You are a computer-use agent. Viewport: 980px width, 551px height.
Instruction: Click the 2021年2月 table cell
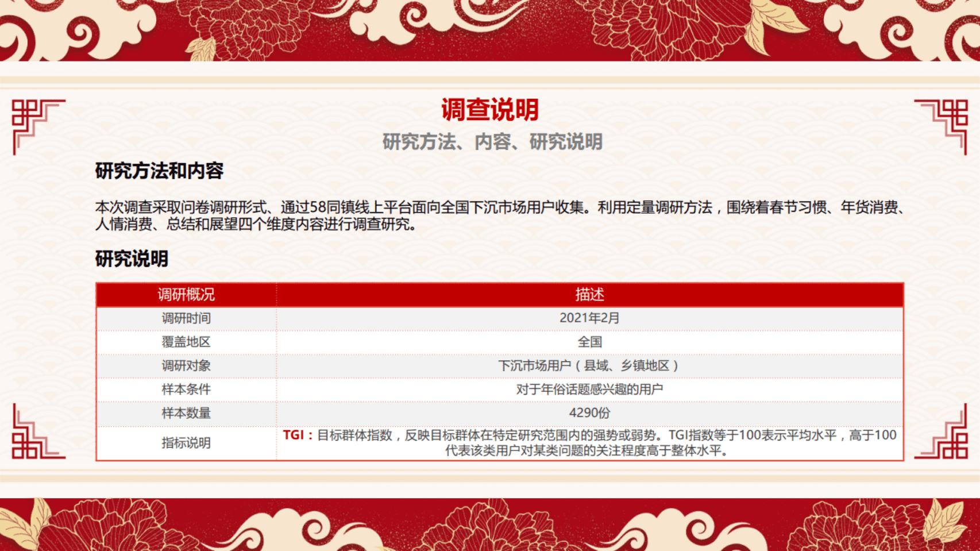click(x=589, y=318)
